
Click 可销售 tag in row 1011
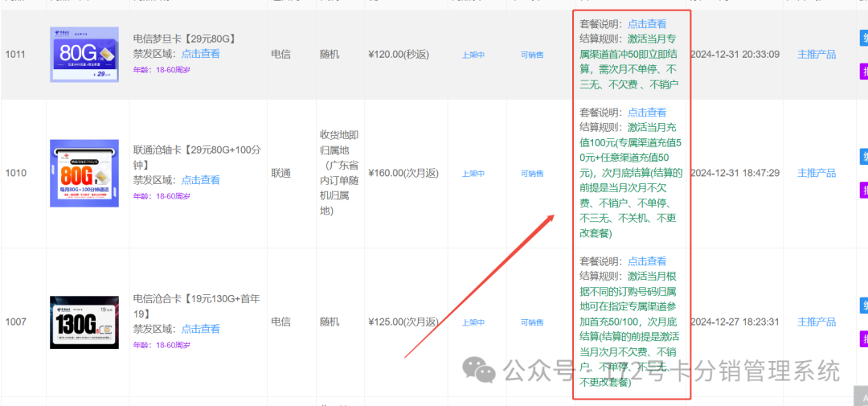coord(531,55)
